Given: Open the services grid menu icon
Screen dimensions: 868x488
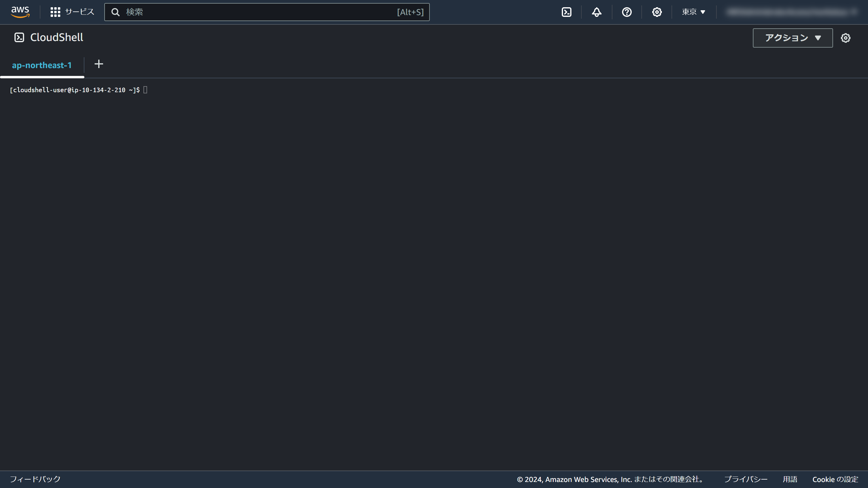Looking at the screenshot, I should (55, 12).
